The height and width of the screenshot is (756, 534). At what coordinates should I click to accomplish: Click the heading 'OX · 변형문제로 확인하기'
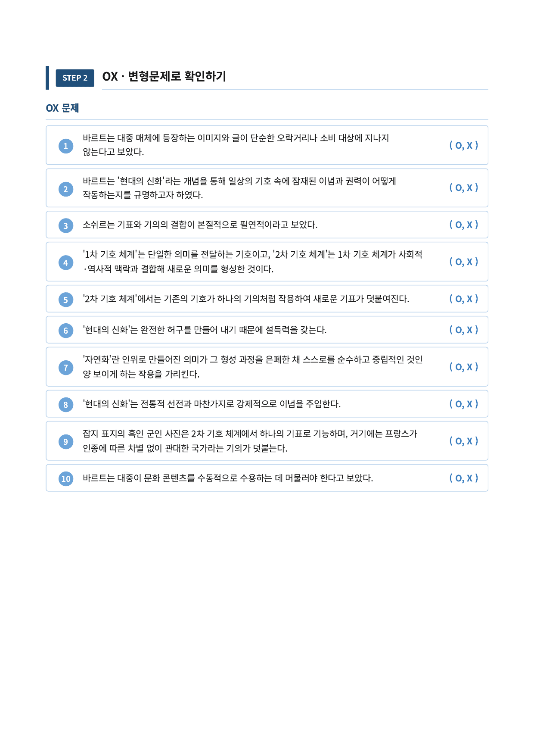pyautogui.click(x=164, y=77)
